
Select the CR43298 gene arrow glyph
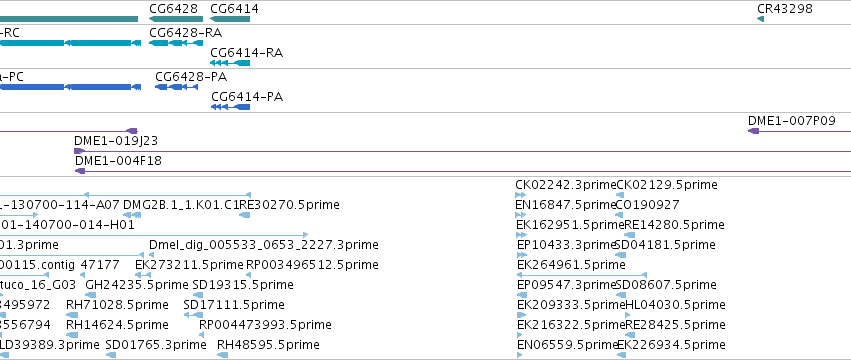pyautogui.click(x=760, y=19)
